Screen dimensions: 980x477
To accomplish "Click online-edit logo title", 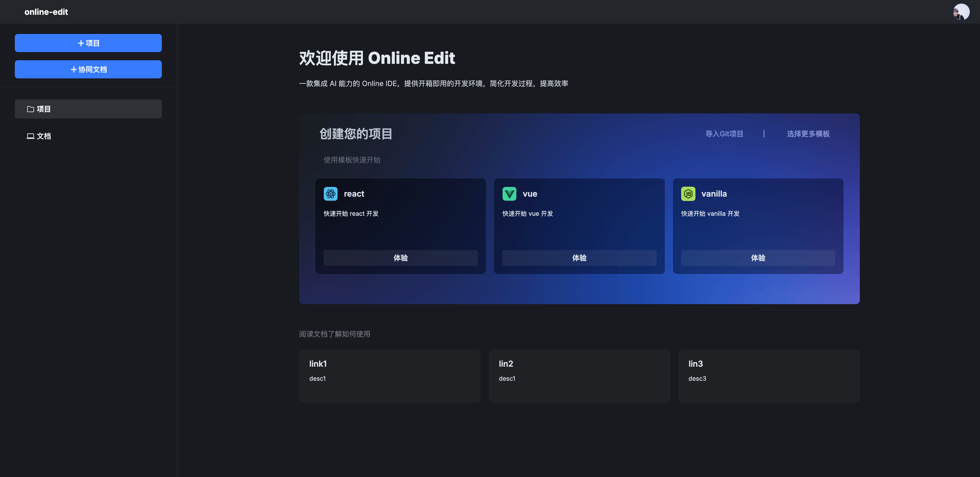I will coord(46,12).
